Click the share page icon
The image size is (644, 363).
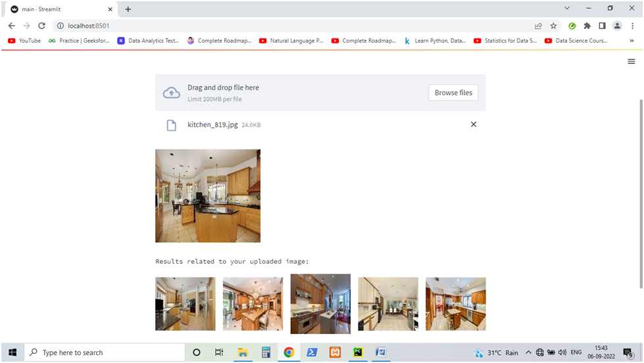pos(538,26)
